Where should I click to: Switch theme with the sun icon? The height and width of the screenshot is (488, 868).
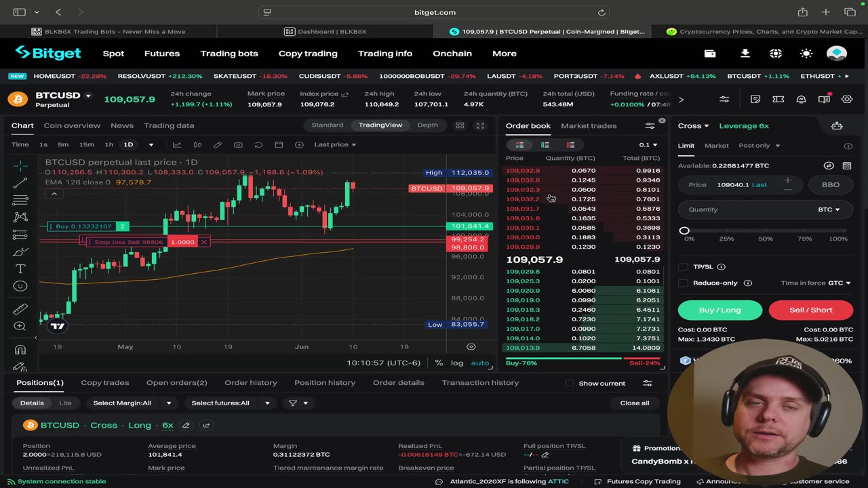tap(806, 54)
